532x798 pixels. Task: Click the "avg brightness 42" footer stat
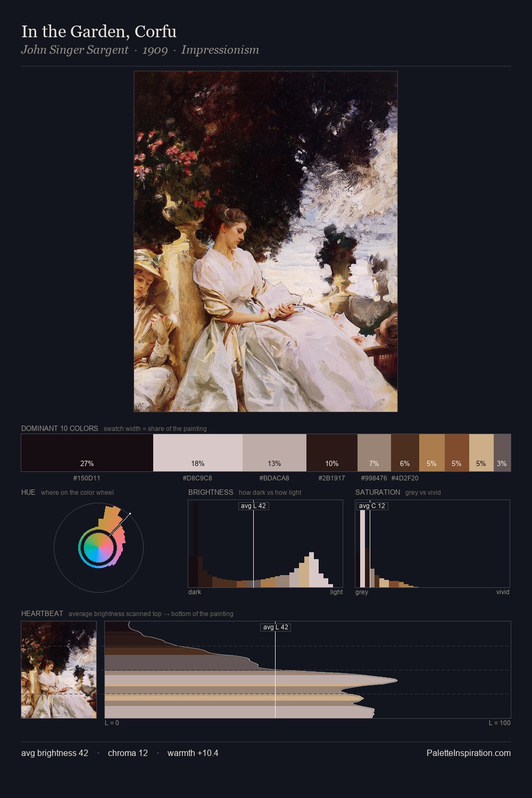point(55,753)
